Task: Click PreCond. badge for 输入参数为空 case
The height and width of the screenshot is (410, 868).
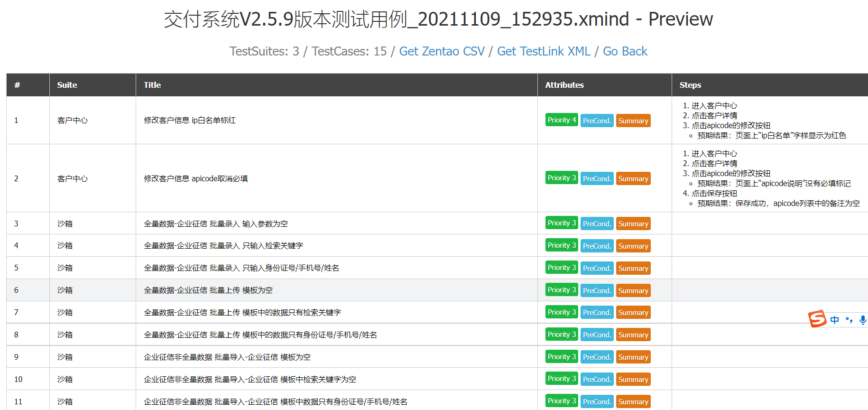Action: pyautogui.click(x=597, y=224)
